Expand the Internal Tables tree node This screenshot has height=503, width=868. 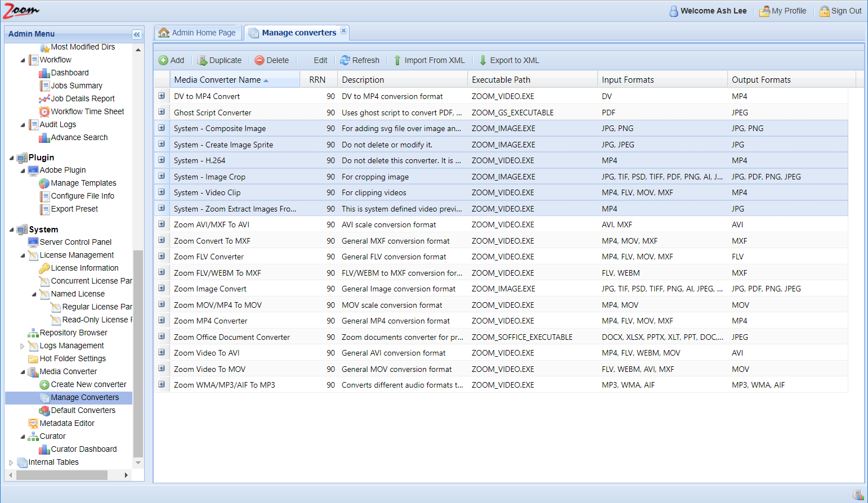[x=11, y=462]
